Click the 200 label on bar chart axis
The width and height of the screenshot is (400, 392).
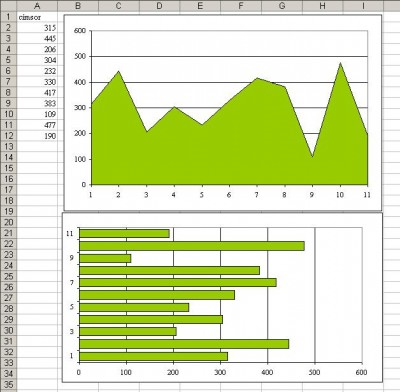(173, 372)
